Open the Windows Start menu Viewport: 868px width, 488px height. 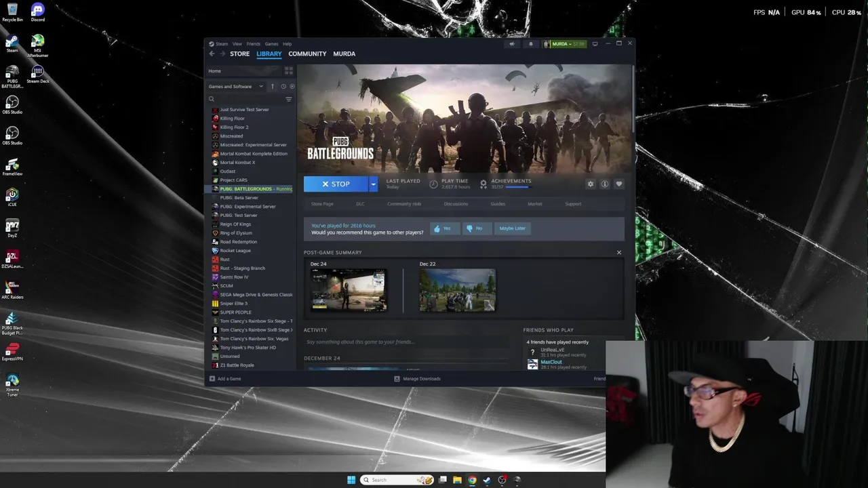coord(351,480)
